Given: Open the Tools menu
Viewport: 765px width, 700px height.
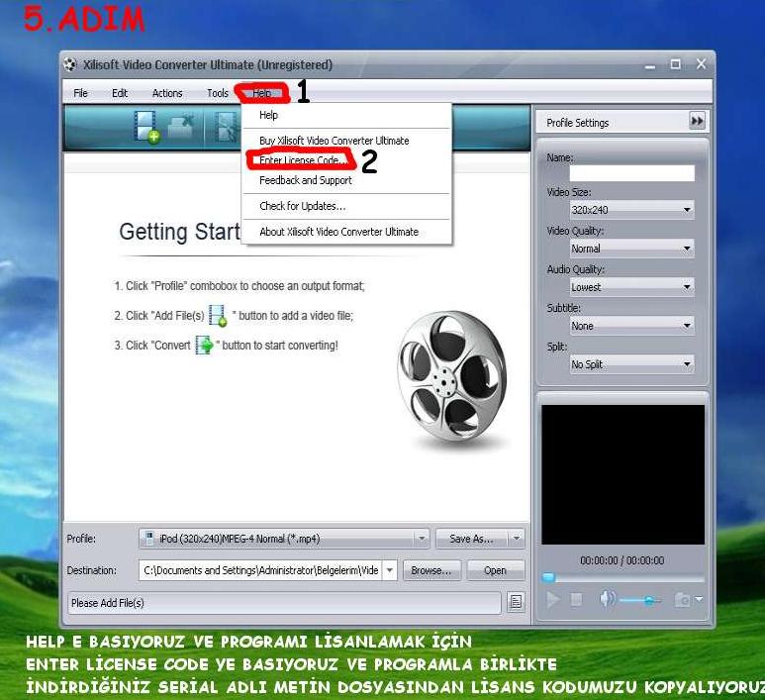Looking at the screenshot, I should point(218,93).
